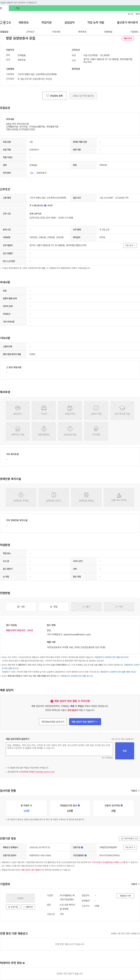Click info icon beside 고용24 입사지원

click(x=122, y=805)
